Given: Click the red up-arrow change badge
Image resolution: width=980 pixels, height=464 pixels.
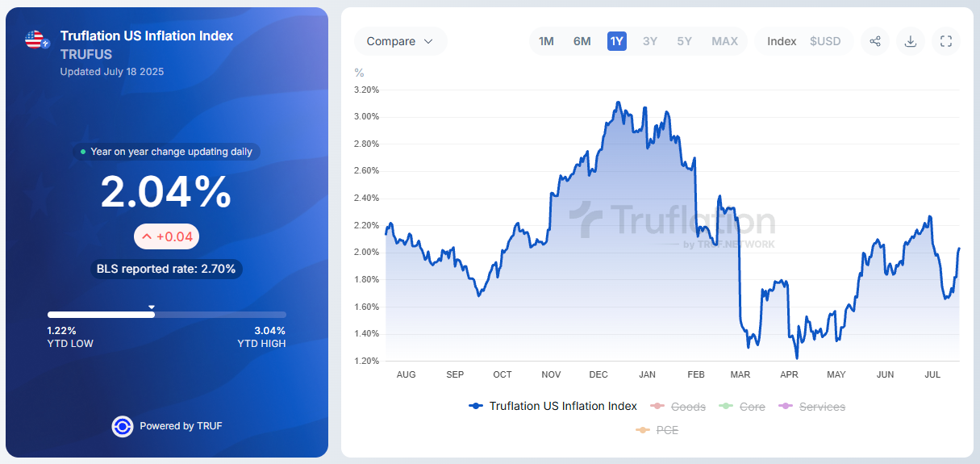Looking at the screenshot, I should (x=166, y=236).
